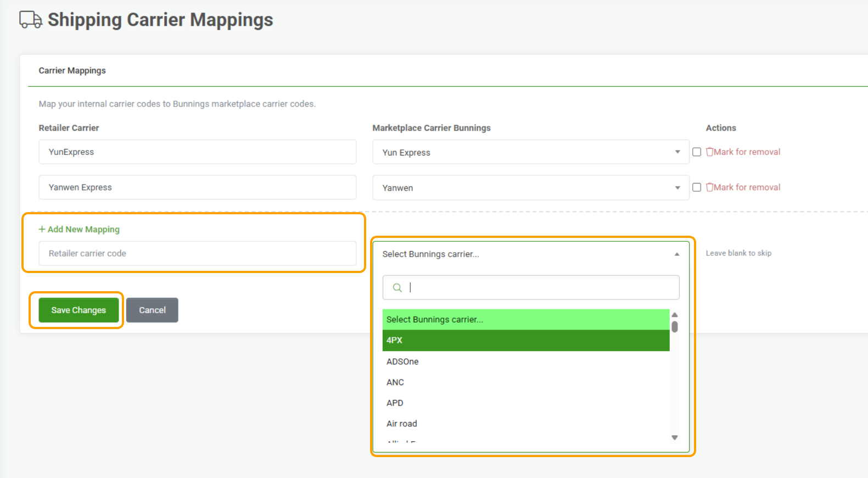868x478 pixels.
Task: Choose APD carrier option
Action: click(x=526, y=403)
